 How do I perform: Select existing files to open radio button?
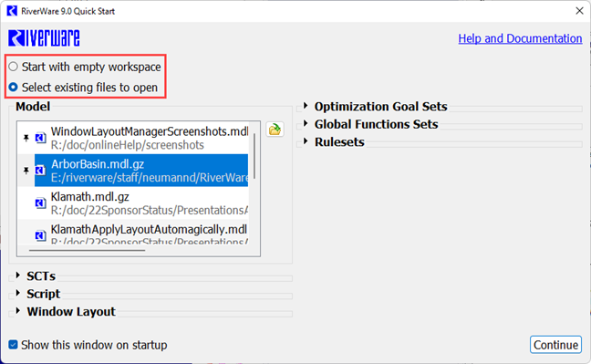click(13, 88)
